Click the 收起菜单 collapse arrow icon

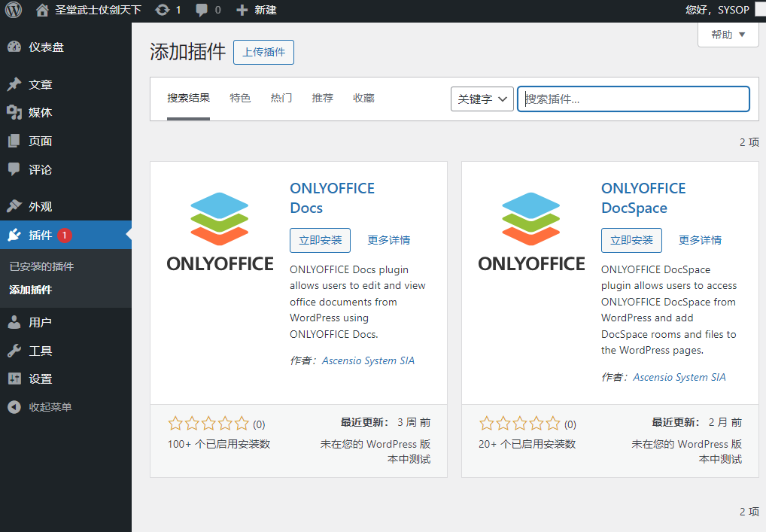point(14,407)
